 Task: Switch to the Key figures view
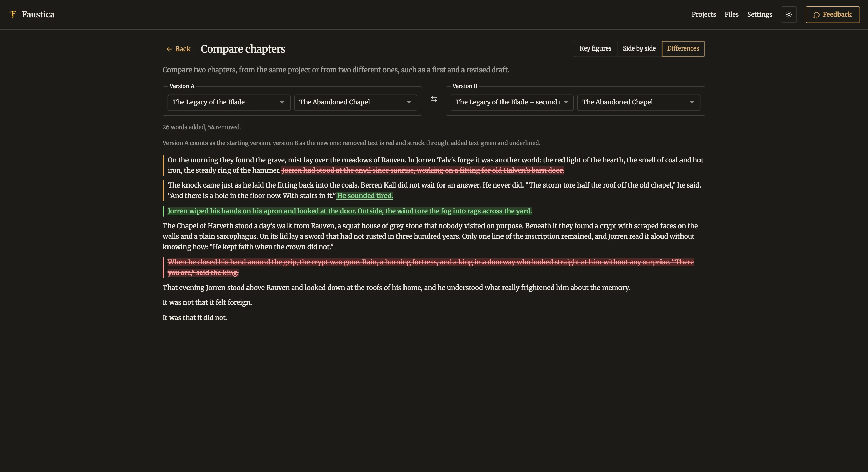click(x=595, y=48)
